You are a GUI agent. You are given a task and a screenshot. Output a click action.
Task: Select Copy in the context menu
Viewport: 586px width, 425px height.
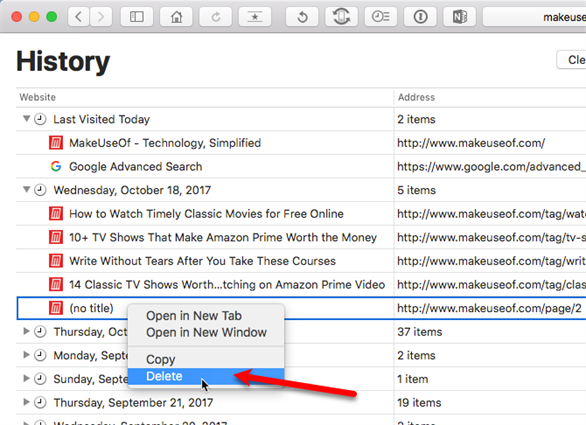coord(206,359)
